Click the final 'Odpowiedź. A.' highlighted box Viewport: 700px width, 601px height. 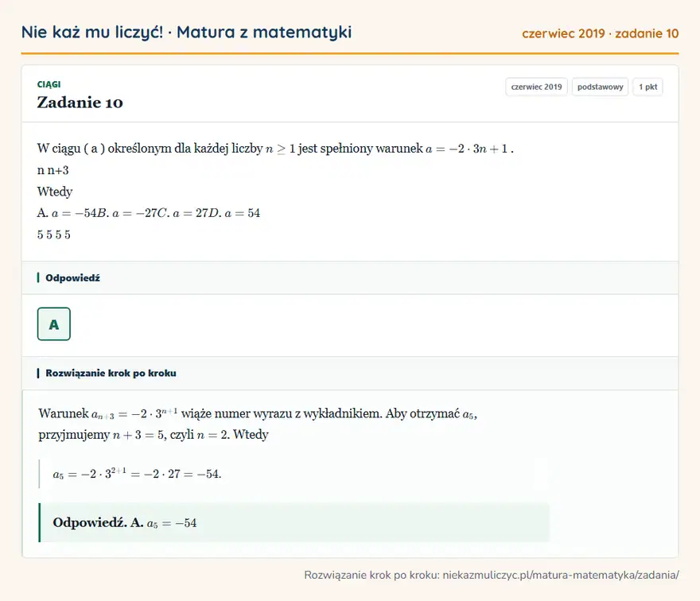[x=294, y=522]
